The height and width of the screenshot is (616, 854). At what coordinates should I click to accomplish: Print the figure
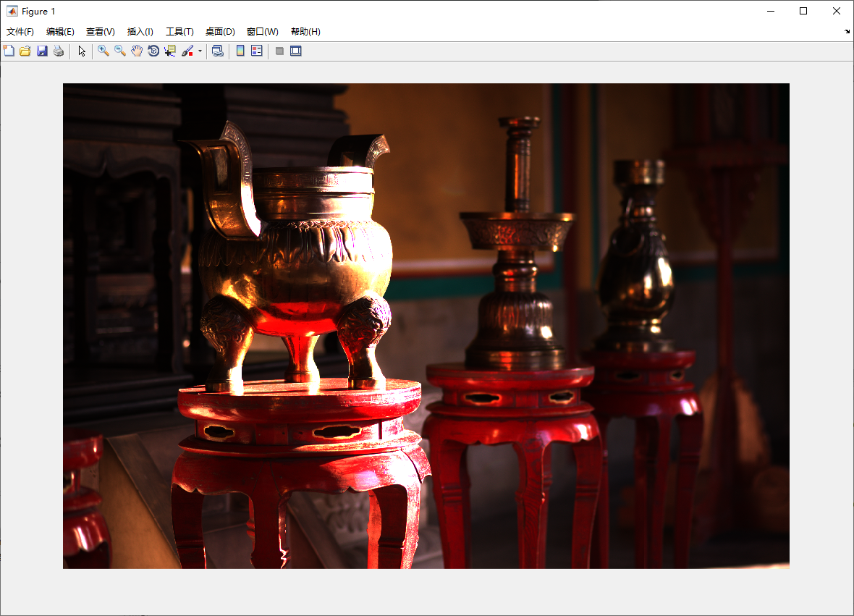(59, 51)
